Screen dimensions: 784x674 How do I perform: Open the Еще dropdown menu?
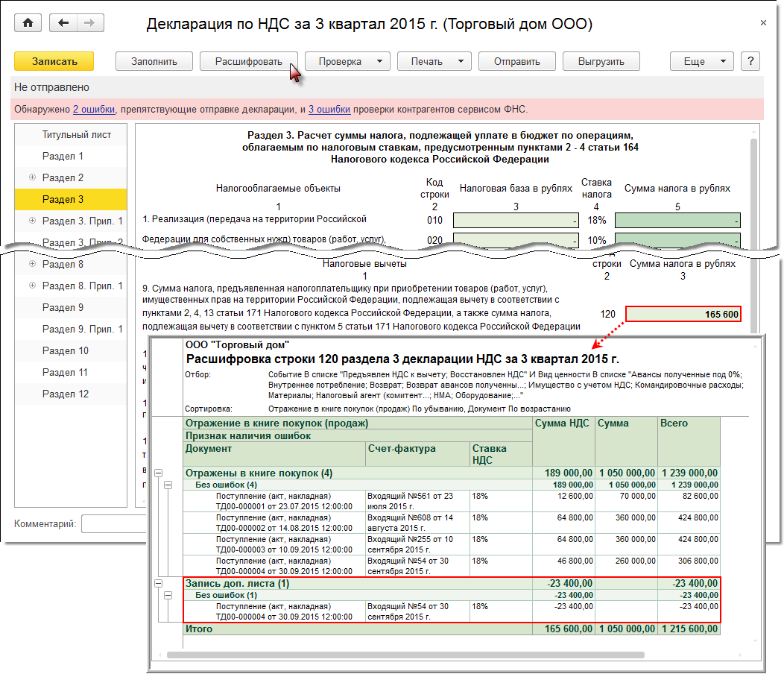701,61
